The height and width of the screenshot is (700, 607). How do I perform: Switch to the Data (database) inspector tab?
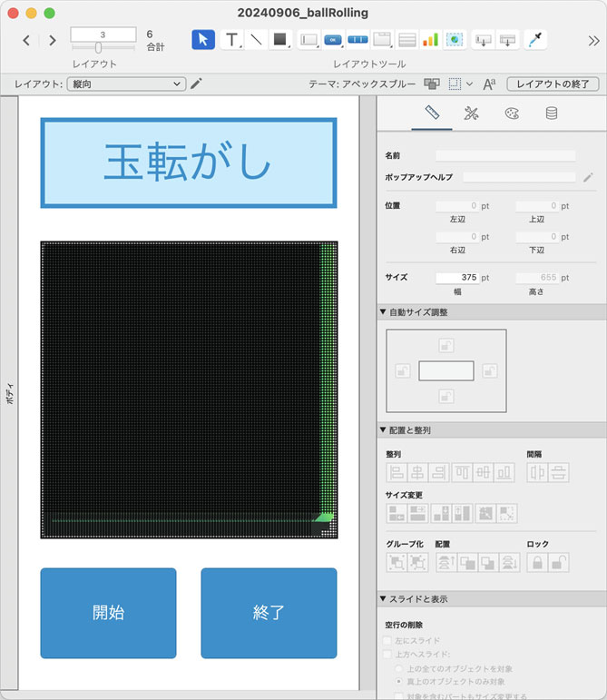(552, 113)
